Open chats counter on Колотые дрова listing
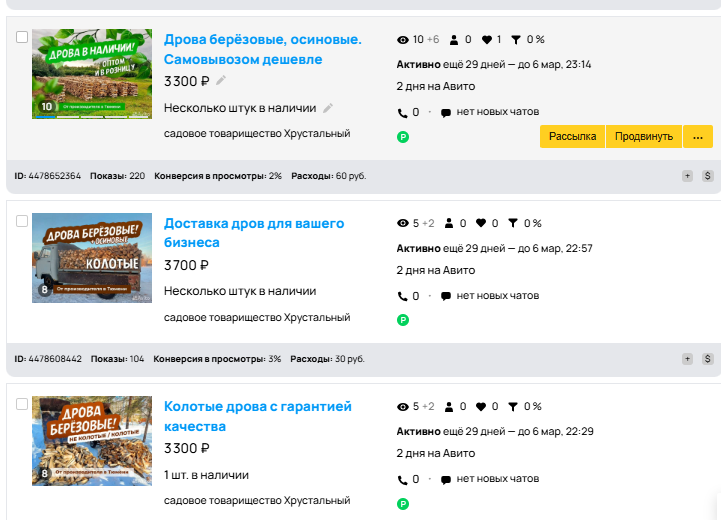 pyautogui.click(x=490, y=479)
